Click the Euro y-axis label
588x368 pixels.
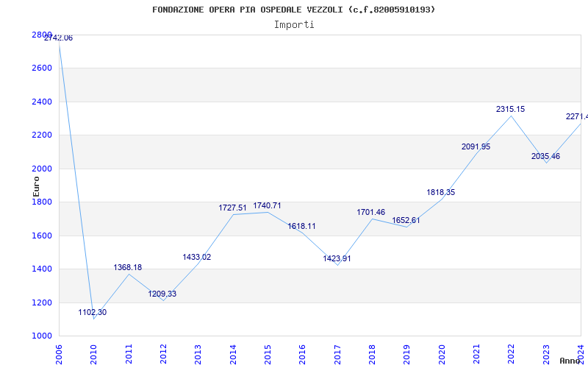tap(36, 186)
